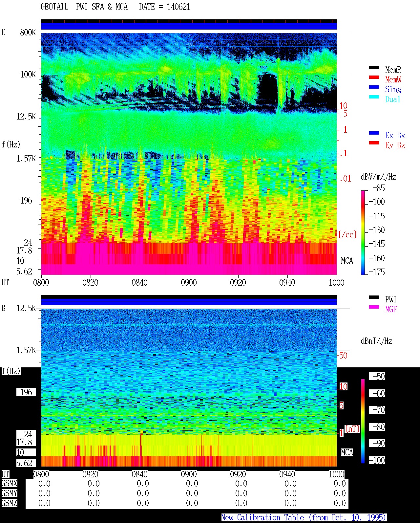Click the 800K frequency label on E panel
420x523 pixels.
pyautogui.click(x=28, y=33)
